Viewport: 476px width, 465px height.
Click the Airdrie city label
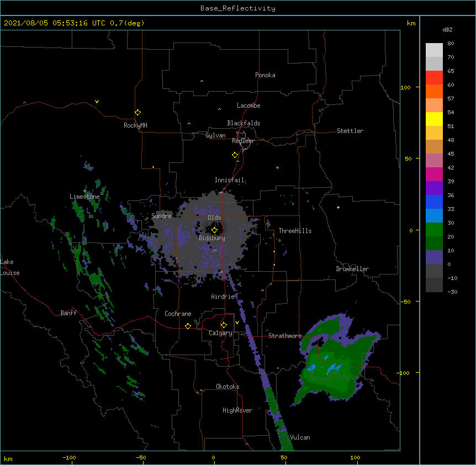pos(223,297)
